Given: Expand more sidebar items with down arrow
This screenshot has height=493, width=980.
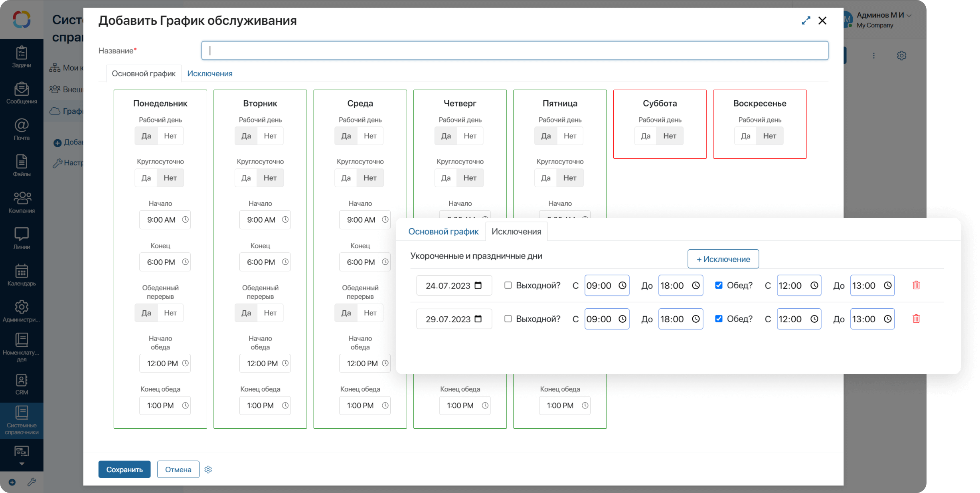Looking at the screenshot, I should pyautogui.click(x=22, y=464).
